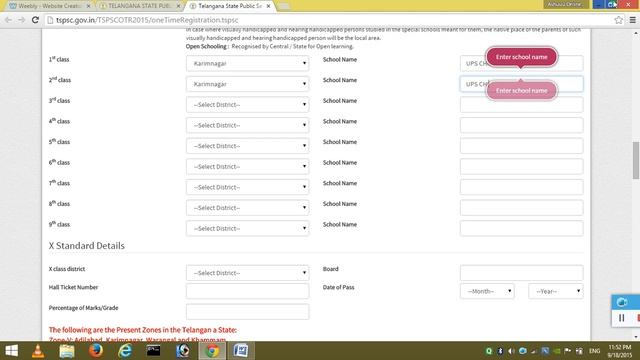The image size is (640, 360).
Task: Click the upper Enter school name tooltip
Action: 522,57
